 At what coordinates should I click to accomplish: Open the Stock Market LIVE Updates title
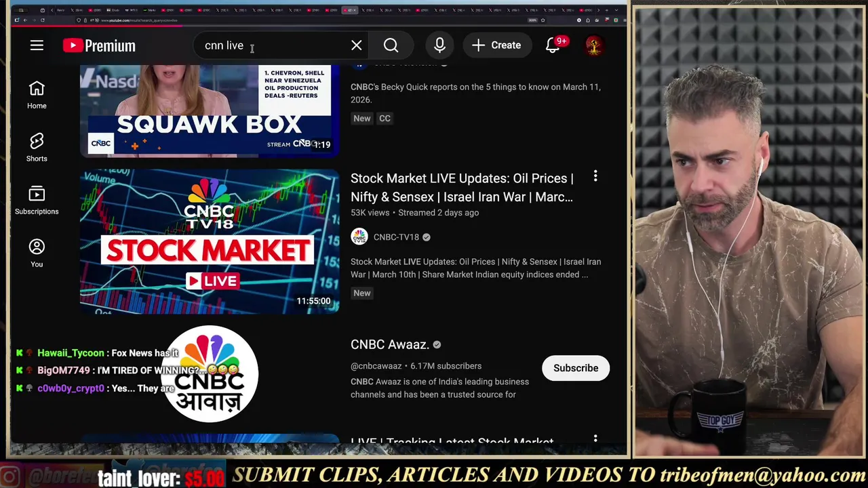(462, 187)
